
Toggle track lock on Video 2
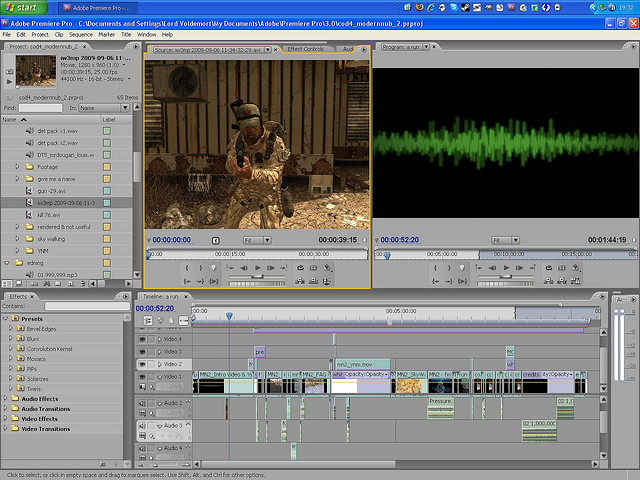coord(151,364)
